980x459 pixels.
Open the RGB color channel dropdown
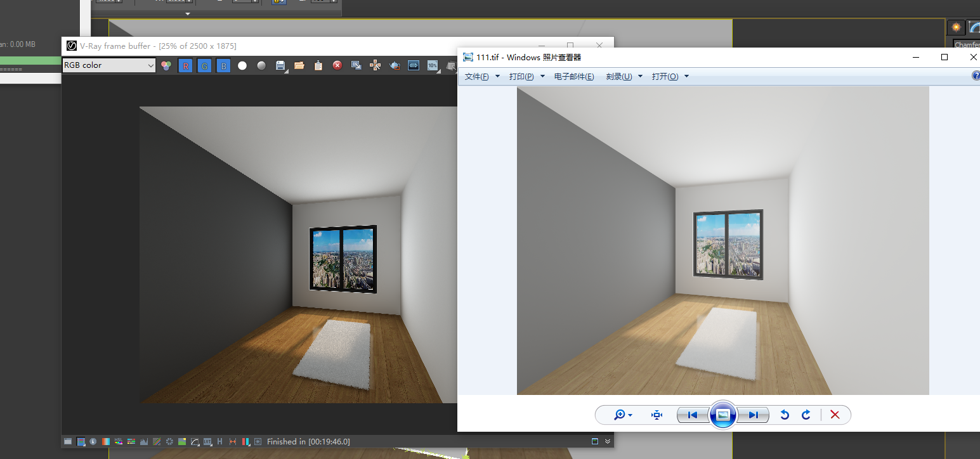coord(109,65)
